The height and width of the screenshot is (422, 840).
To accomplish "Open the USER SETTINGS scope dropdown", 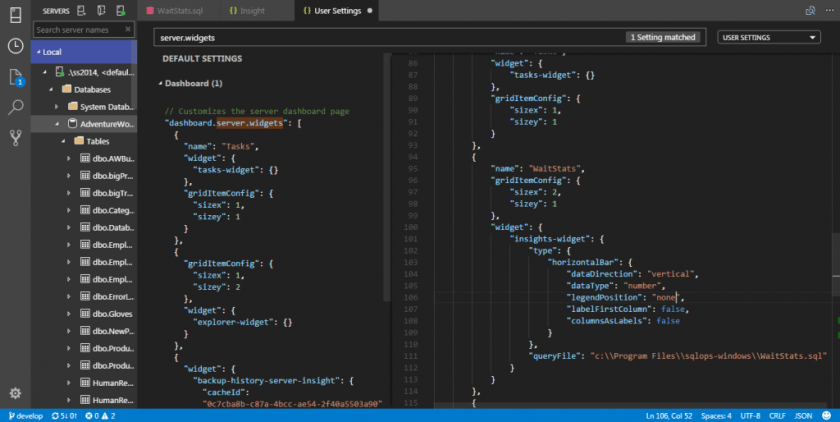I will pyautogui.click(x=769, y=37).
